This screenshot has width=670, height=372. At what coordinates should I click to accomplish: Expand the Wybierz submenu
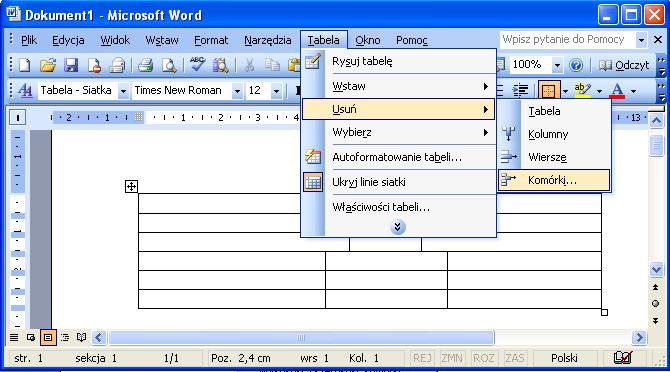tap(398, 132)
